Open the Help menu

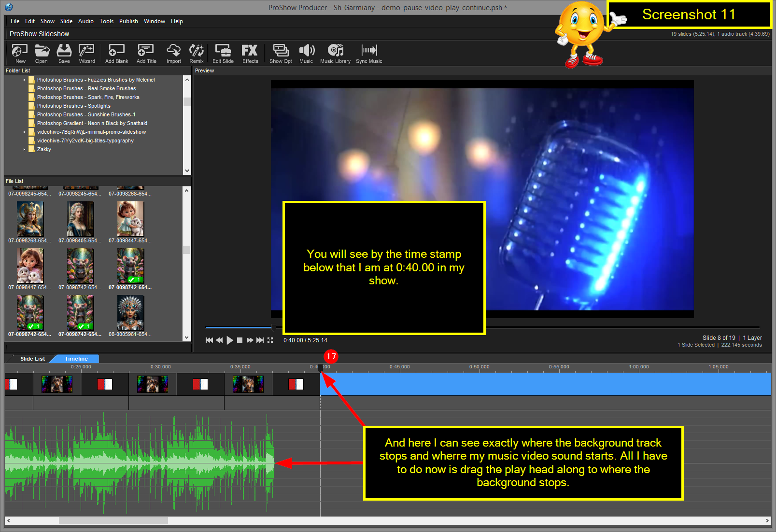point(177,21)
